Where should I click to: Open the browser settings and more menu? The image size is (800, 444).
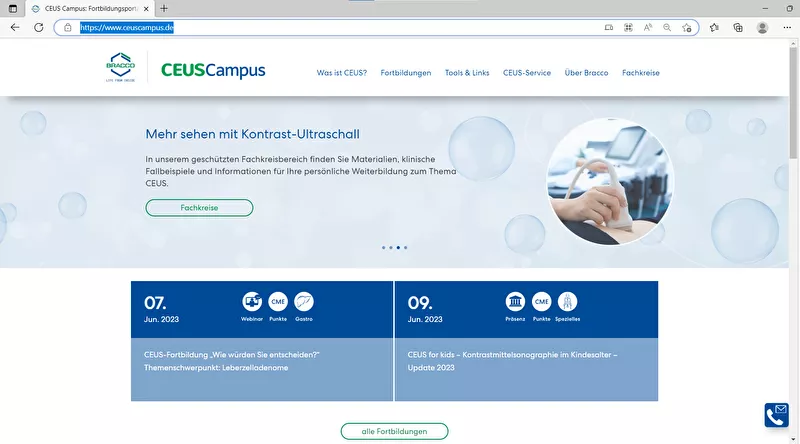(x=787, y=28)
